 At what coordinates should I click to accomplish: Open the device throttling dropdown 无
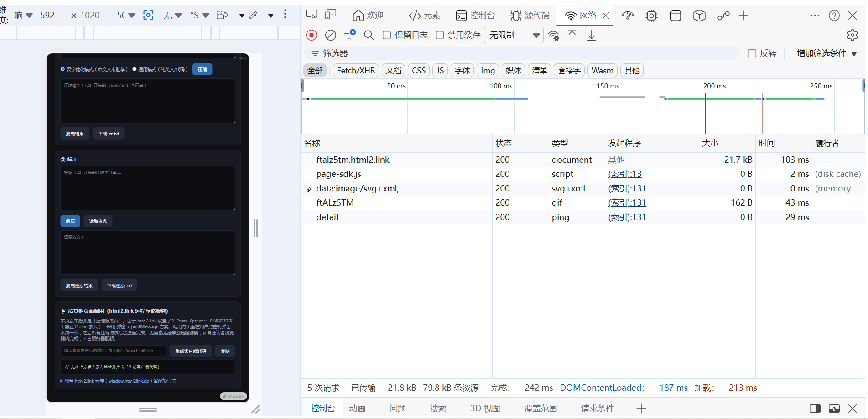coord(172,15)
